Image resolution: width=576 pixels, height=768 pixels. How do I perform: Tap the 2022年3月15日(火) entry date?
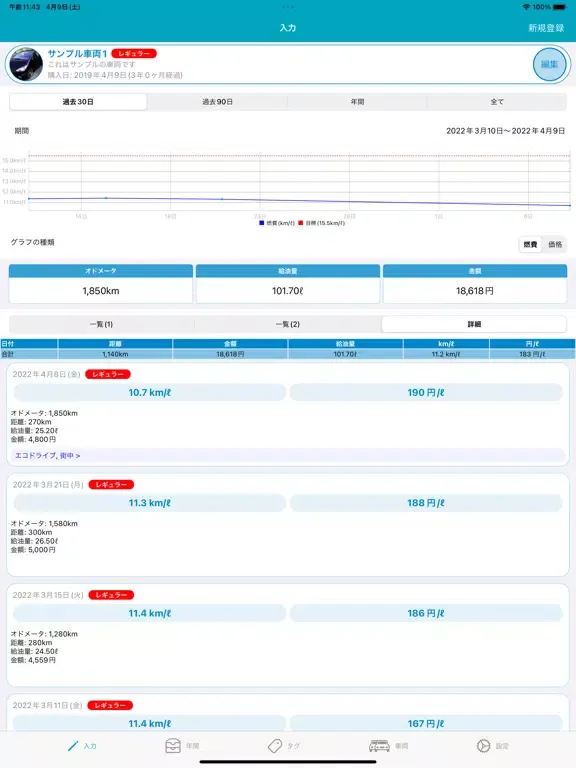point(48,595)
